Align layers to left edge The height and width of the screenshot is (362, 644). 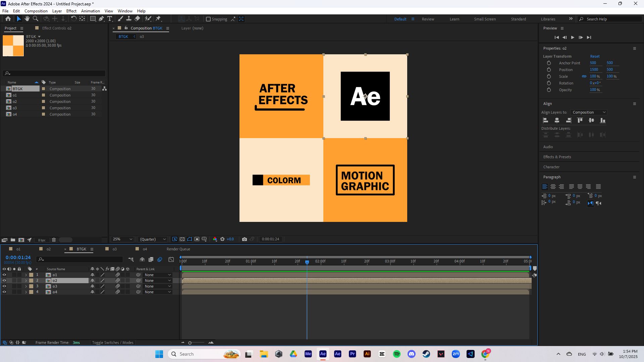[546, 120]
